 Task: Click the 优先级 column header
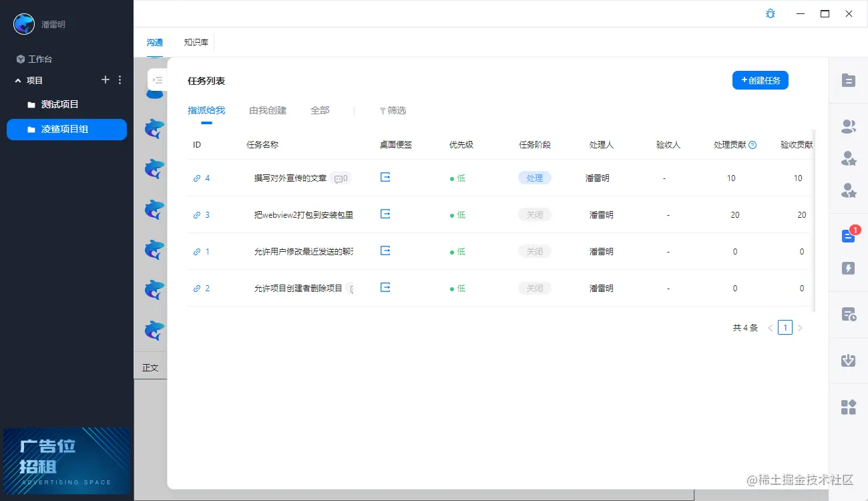(461, 145)
